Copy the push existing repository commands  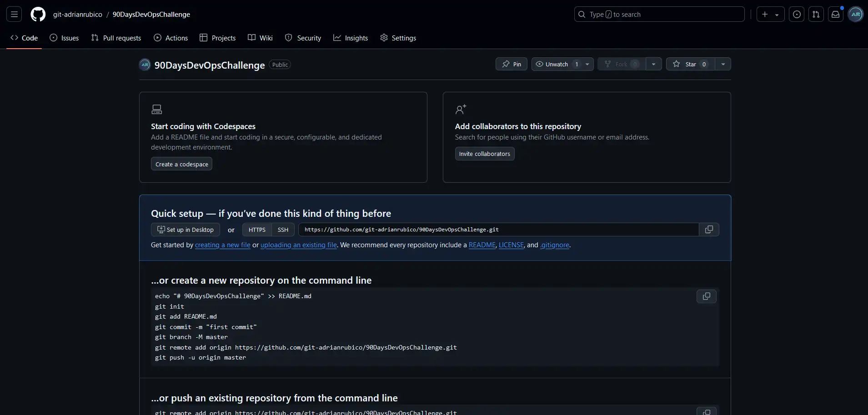click(x=707, y=411)
